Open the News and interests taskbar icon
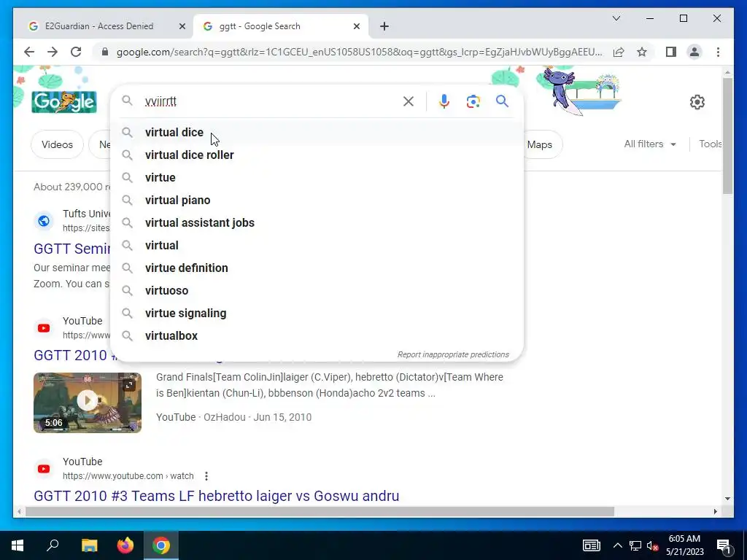Image resolution: width=747 pixels, height=560 pixels. point(591,545)
